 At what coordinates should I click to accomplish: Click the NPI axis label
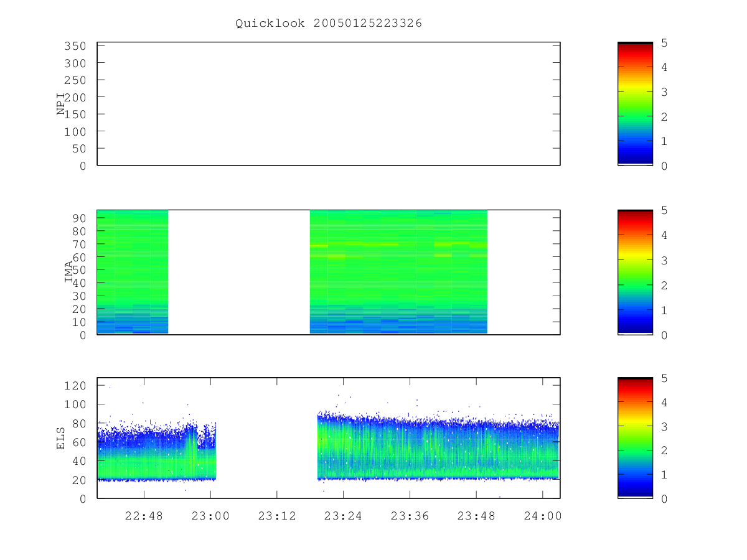click(61, 103)
